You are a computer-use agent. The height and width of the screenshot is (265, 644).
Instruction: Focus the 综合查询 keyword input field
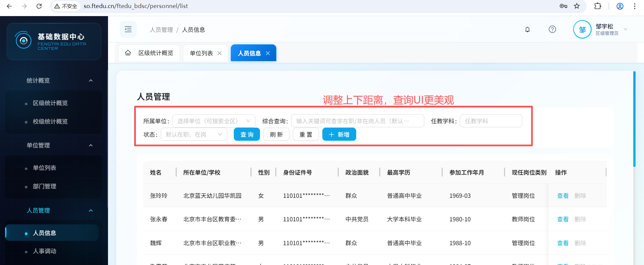[357, 121]
